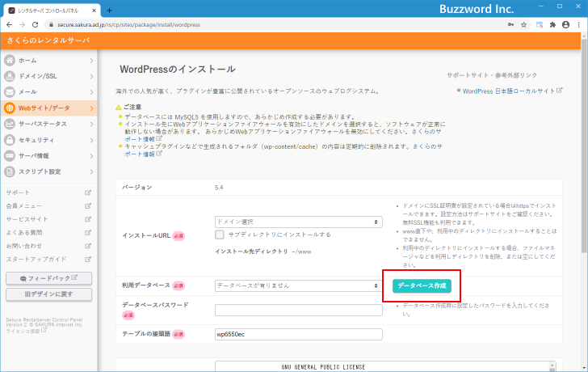The image size is (588, 372).
Task: Open the saved passwords key icon
Action: coord(510,25)
